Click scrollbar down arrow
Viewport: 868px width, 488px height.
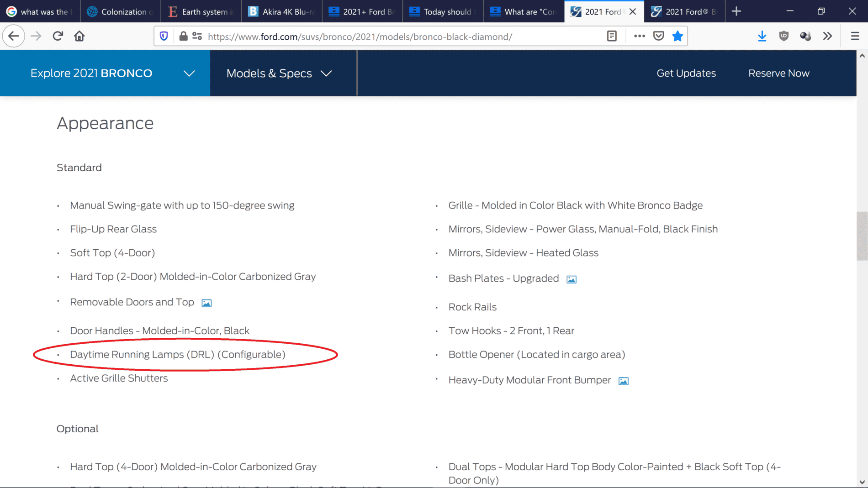click(x=862, y=482)
